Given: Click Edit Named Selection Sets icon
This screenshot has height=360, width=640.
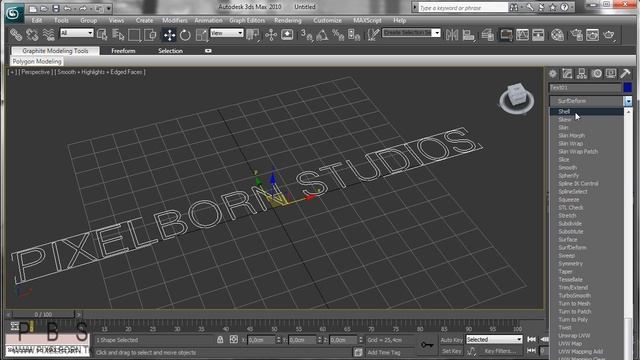Looking at the screenshot, I should (x=373, y=35).
